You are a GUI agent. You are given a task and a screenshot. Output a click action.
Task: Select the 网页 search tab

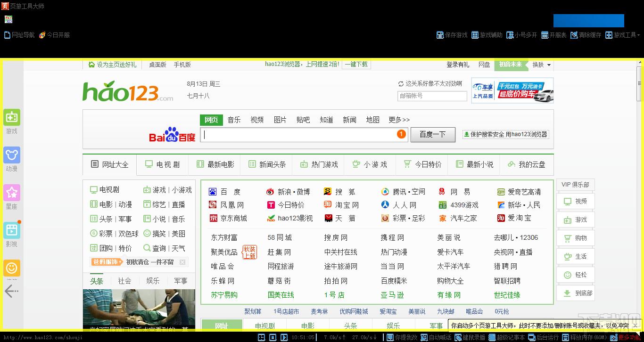coord(211,120)
